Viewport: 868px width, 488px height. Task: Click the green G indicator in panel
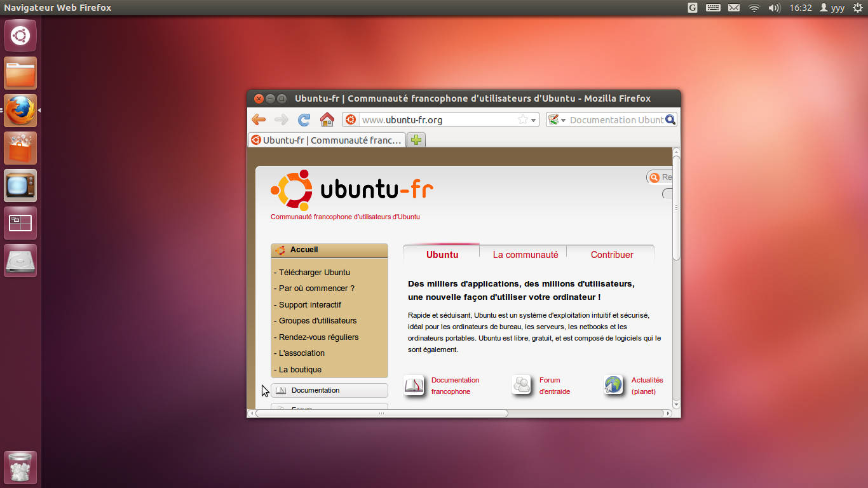(693, 8)
